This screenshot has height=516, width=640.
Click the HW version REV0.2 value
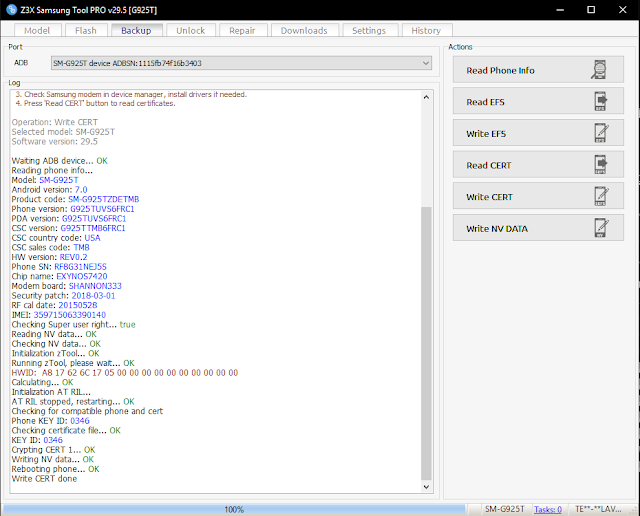73,257
